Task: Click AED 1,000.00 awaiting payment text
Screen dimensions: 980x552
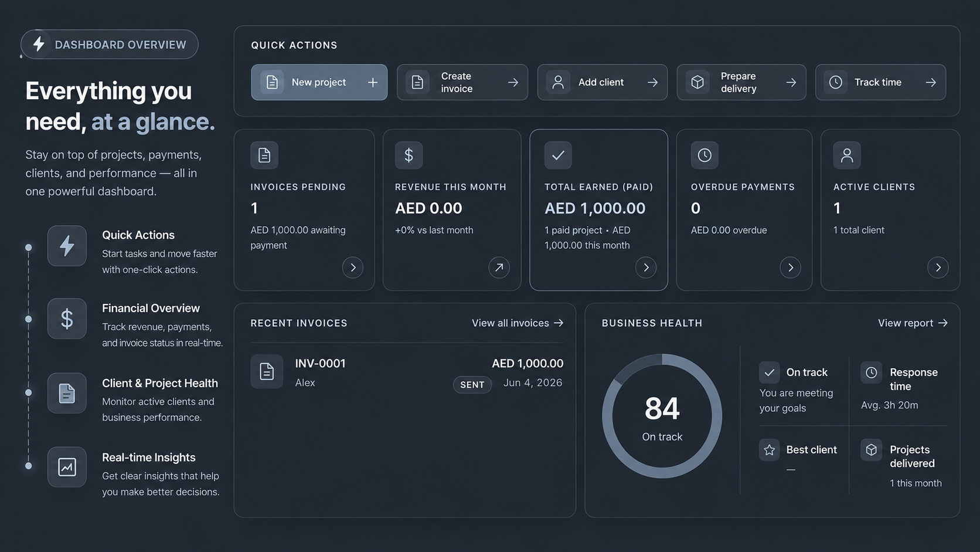Action: click(x=298, y=238)
